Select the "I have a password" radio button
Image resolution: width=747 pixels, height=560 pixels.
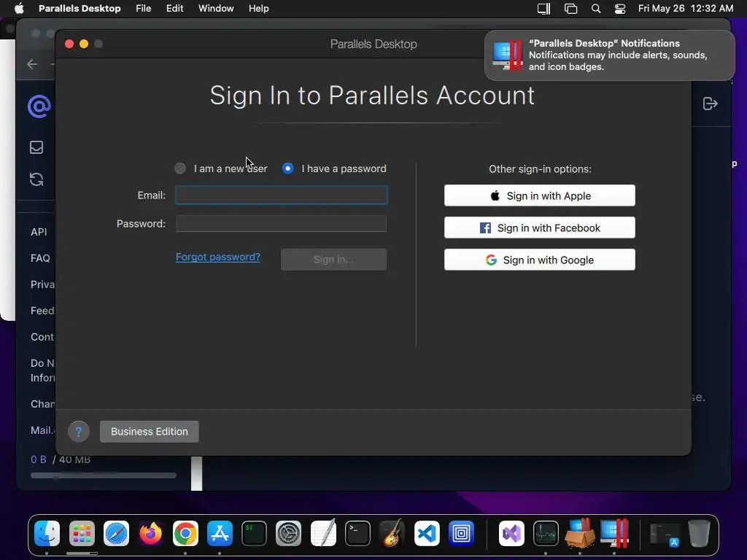[x=287, y=168]
